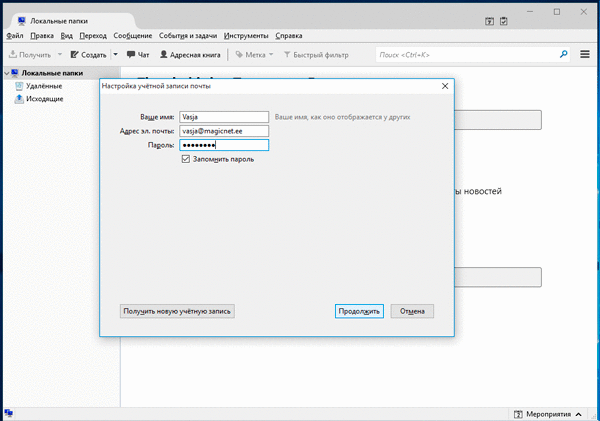Uncheck Запомнить пароль checkbox
The height and width of the screenshot is (421, 600).
[186, 159]
